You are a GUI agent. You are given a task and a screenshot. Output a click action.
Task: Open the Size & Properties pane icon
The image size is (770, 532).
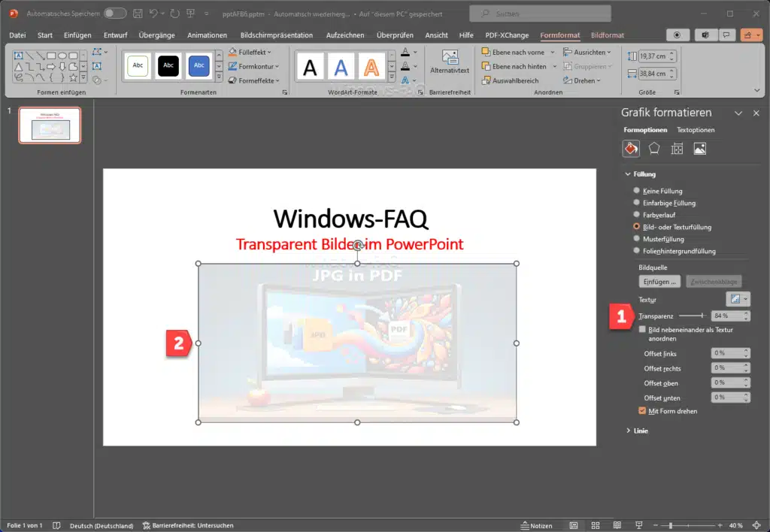677,149
